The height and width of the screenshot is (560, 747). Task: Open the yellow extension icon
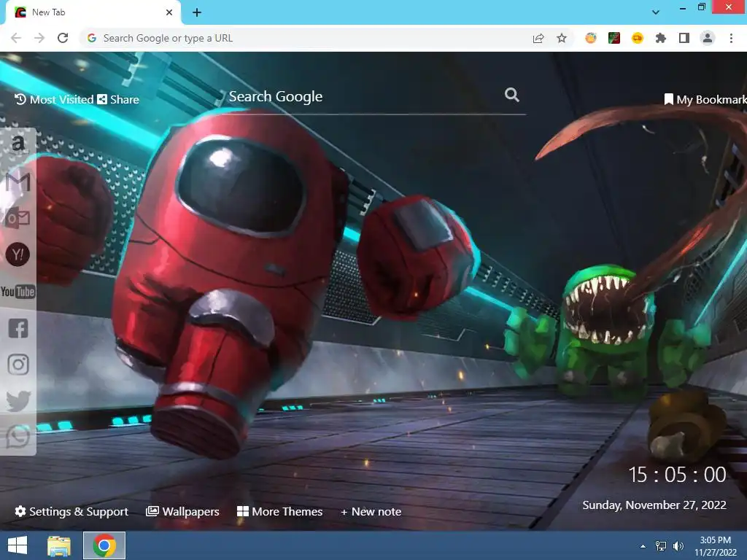tap(638, 38)
